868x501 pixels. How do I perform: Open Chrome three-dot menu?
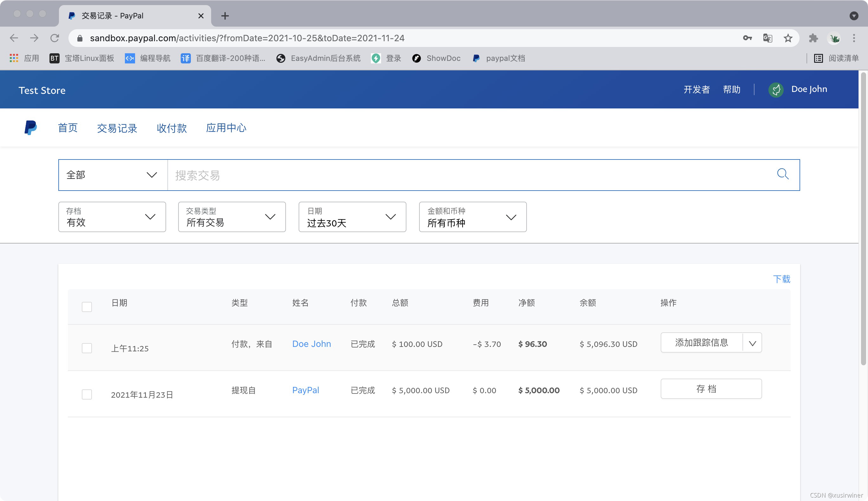coord(854,38)
